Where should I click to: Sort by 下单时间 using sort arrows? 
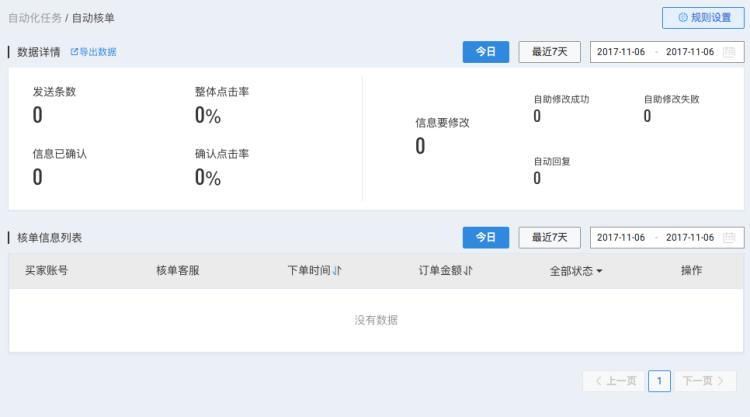click(x=337, y=271)
